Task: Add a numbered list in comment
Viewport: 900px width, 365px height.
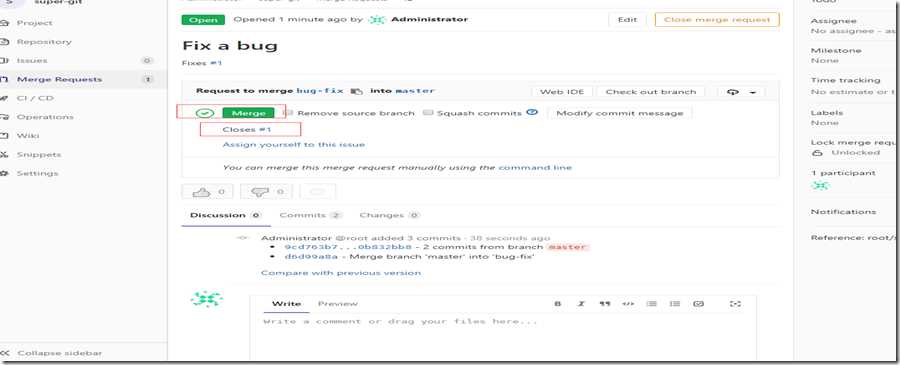Action: [x=675, y=304]
